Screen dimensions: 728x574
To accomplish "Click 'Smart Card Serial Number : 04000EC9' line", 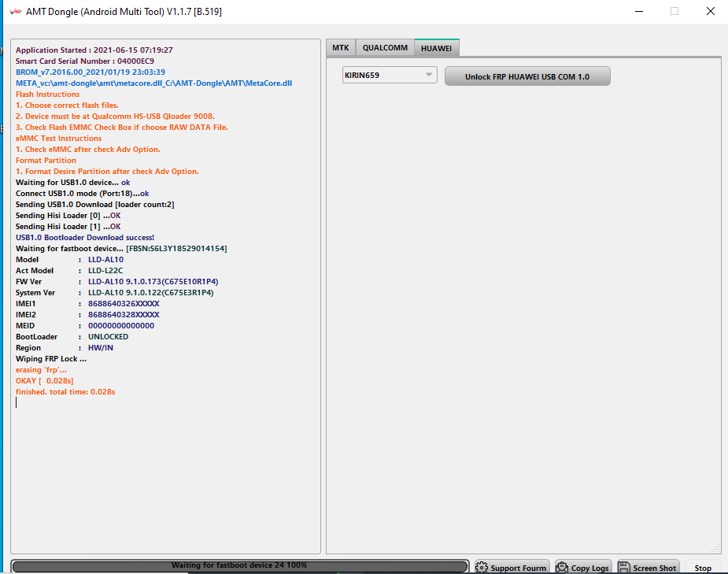I will (85, 61).
